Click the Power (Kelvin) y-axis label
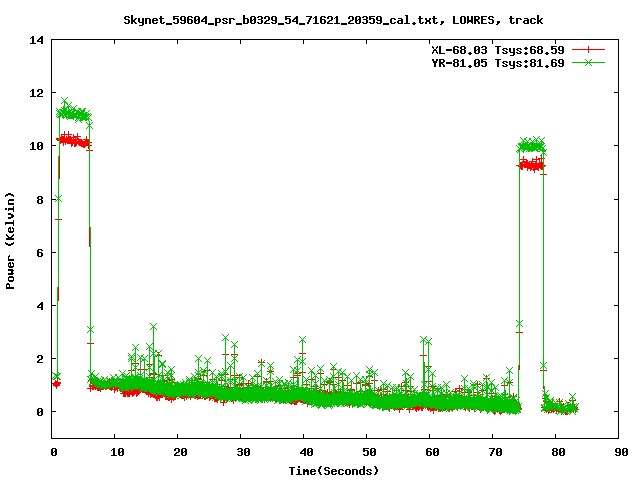The height and width of the screenshot is (480, 640). (x=10, y=241)
